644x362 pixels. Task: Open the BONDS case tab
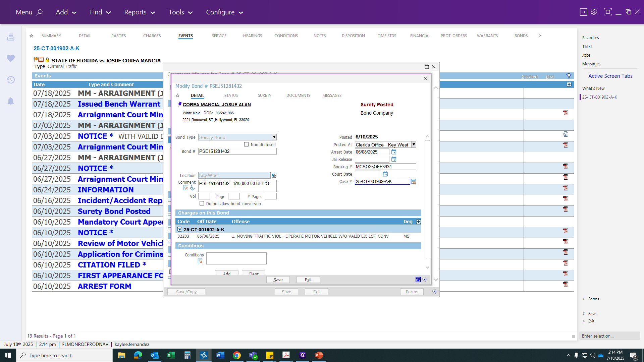click(521, 36)
